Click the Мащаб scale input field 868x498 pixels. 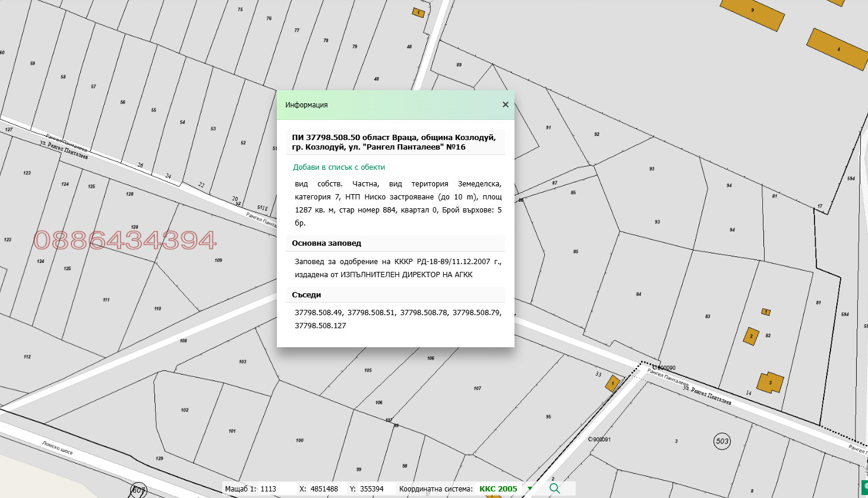pos(276,489)
